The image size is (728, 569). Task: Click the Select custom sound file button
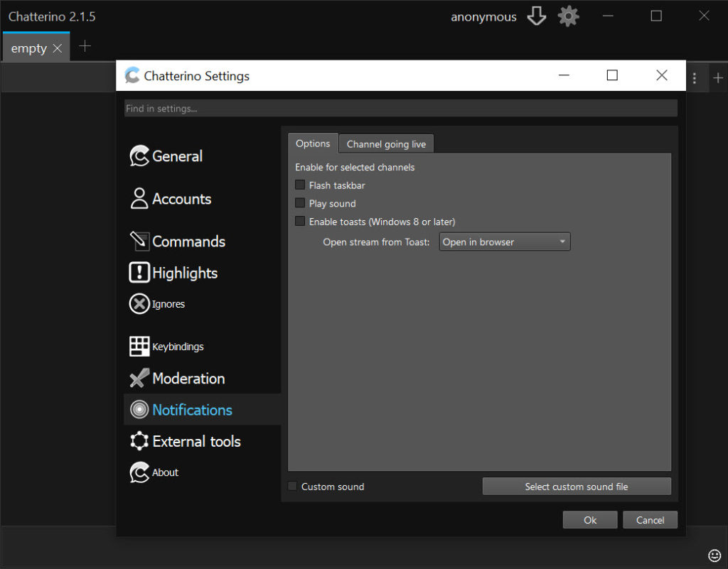[x=577, y=486]
